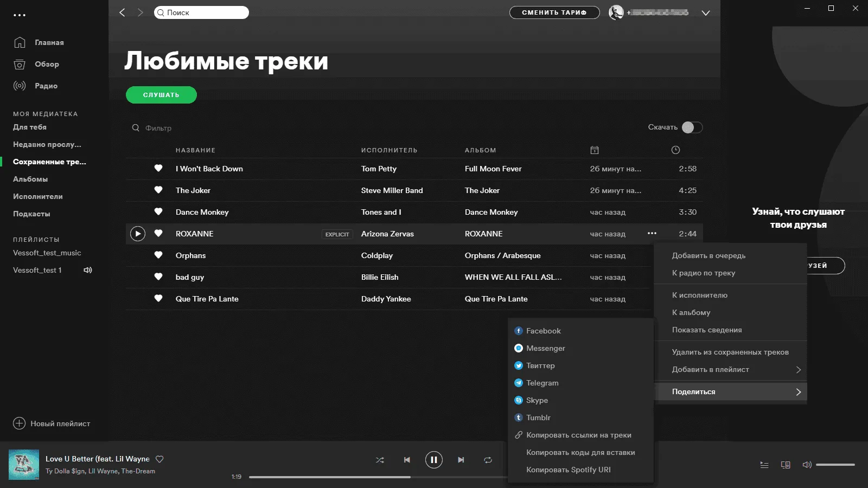
Task: Toggle repeat mode
Action: pos(488,460)
